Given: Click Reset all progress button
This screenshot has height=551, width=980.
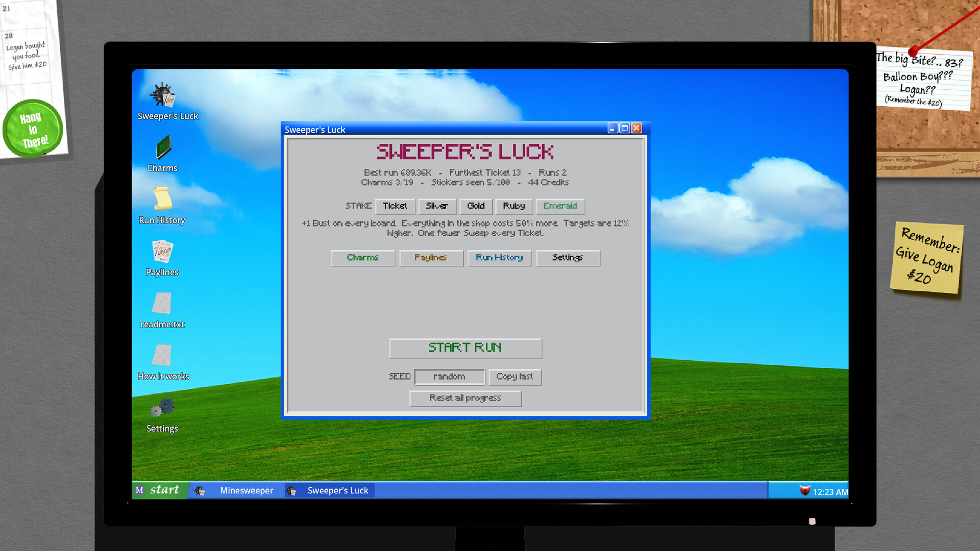Looking at the screenshot, I should pyautogui.click(x=465, y=398).
